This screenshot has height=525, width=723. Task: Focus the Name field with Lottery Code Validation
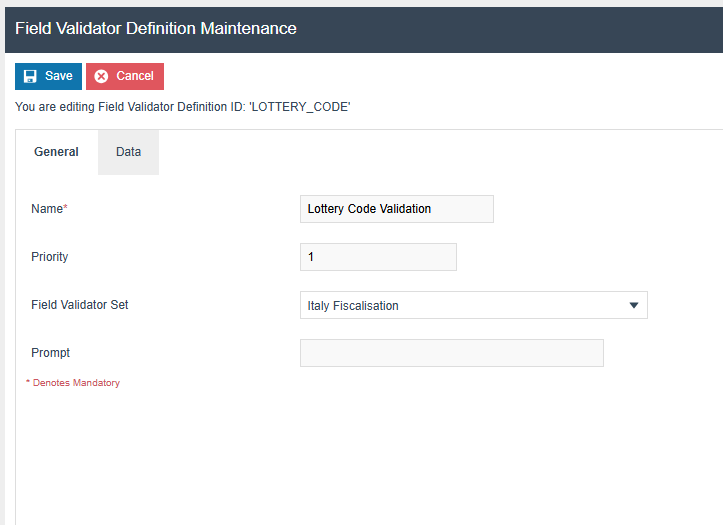click(x=396, y=209)
